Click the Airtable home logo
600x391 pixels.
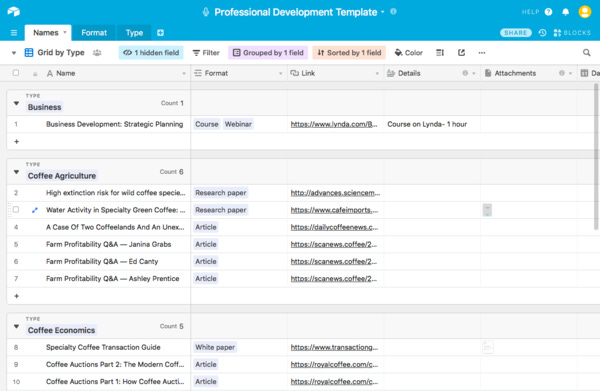13,11
